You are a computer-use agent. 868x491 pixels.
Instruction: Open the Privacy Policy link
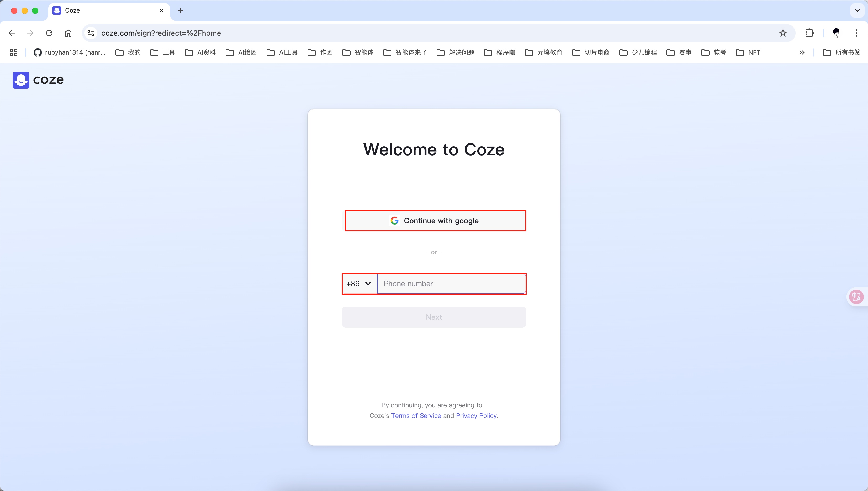tap(476, 415)
